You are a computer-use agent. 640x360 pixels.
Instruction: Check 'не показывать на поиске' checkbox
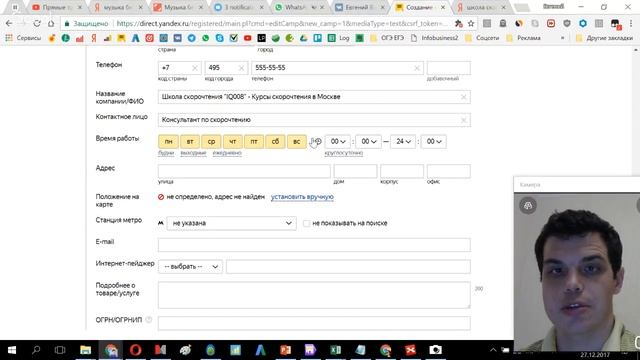306,223
